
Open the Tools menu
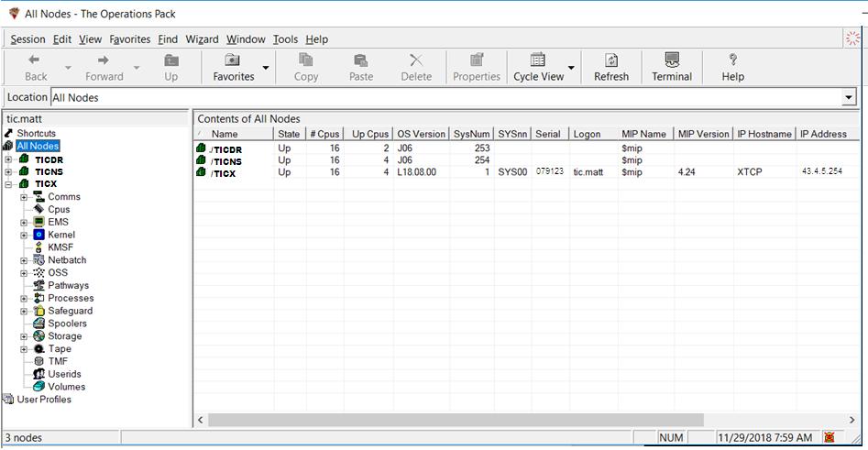click(285, 39)
